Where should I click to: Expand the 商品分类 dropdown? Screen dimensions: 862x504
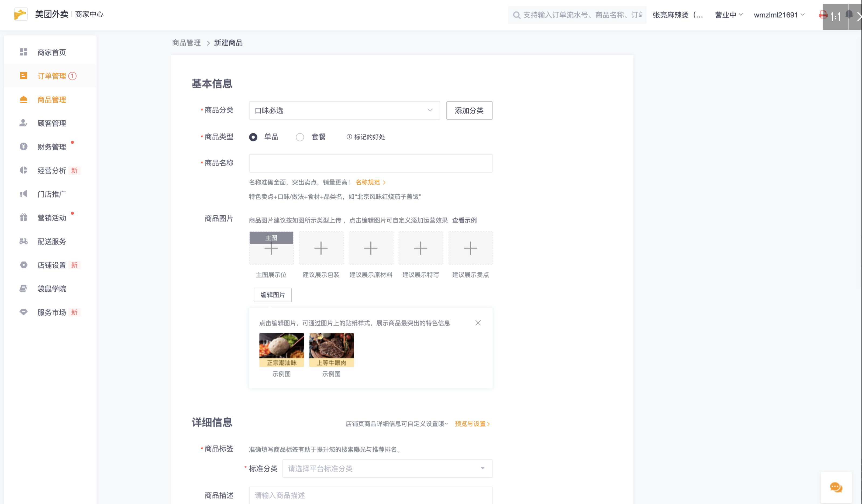(x=344, y=111)
